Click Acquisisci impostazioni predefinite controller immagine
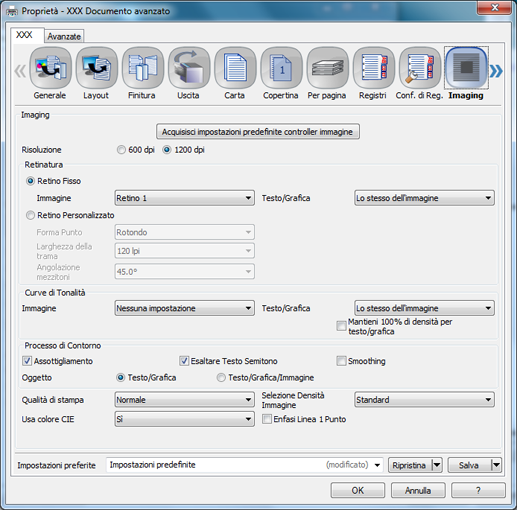The height and width of the screenshot is (510, 517). tap(258, 132)
